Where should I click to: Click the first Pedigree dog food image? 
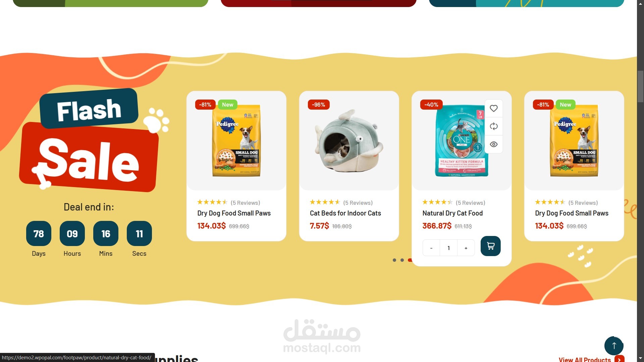click(x=236, y=141)
